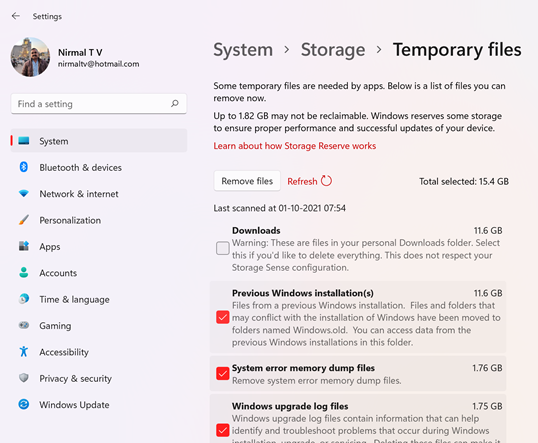Screen dimensions: 538x443
Task: Click the Downloads heading text
Action: pyautogui.click(x=256, y=230)
